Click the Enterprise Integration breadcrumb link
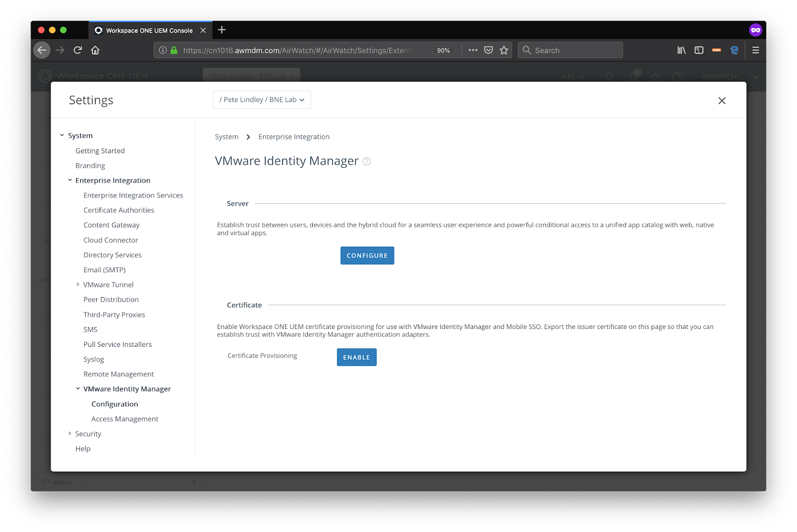The height and width of the screenshot is (532, 797). (x=294, y=137)
